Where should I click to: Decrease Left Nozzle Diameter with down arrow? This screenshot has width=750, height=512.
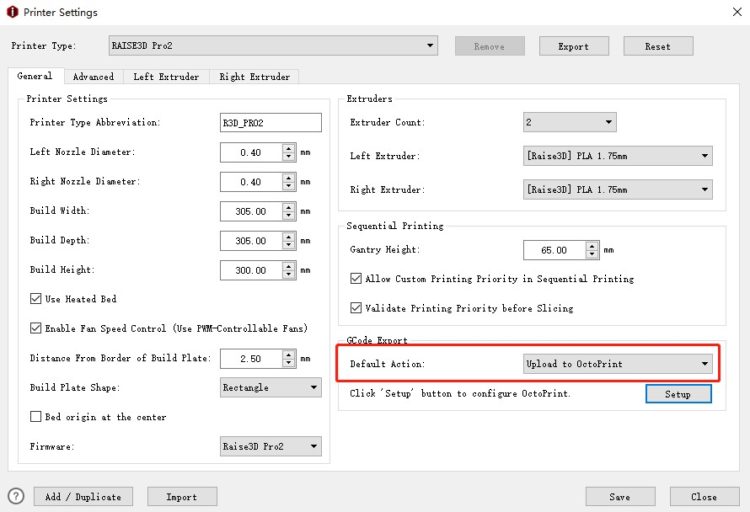(289, 157)
